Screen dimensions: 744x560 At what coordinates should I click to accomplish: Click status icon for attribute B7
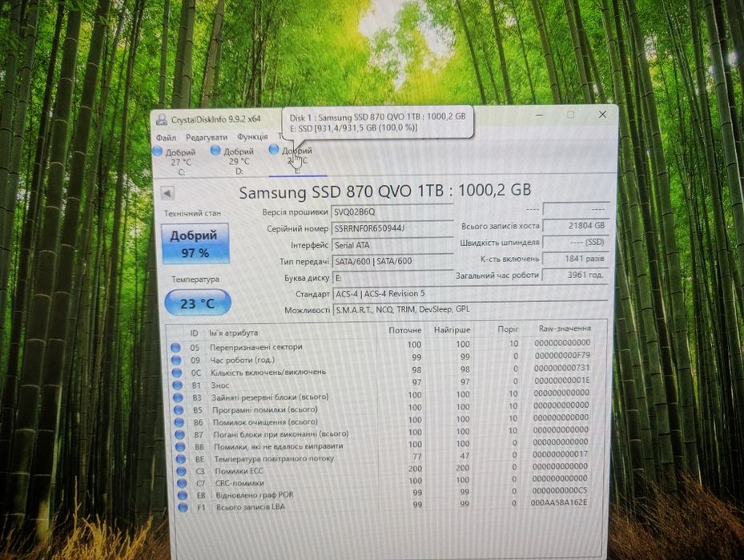(x=179, y=434)
